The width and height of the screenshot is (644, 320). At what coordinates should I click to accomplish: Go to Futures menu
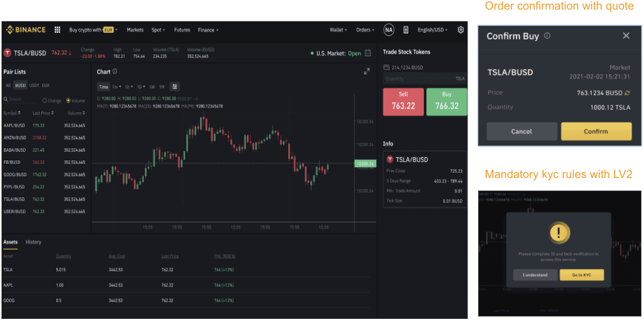182,30
